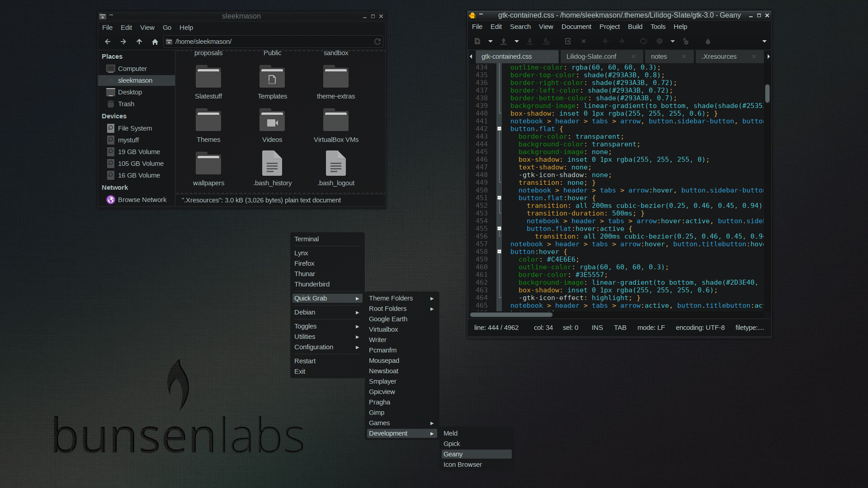
Task: Click the New file icon in Geany toolbar
Action: pos(477,41)
